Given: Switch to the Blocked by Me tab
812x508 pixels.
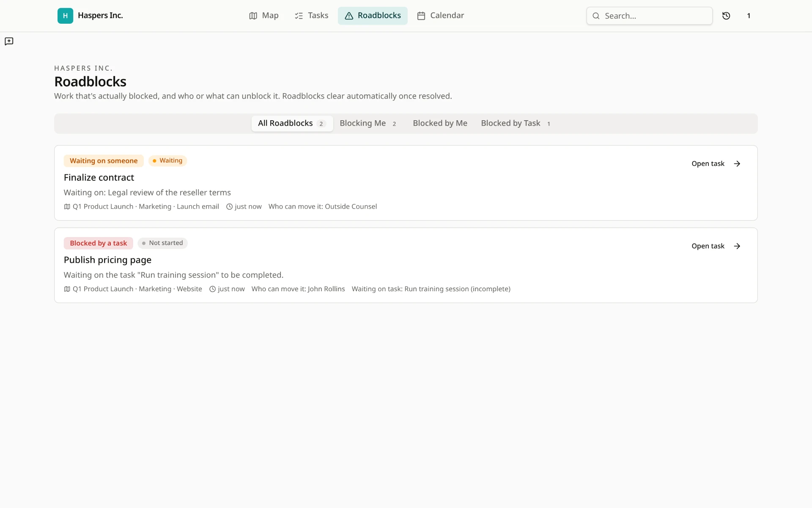Looking at the screenshot, I should 440,124.
